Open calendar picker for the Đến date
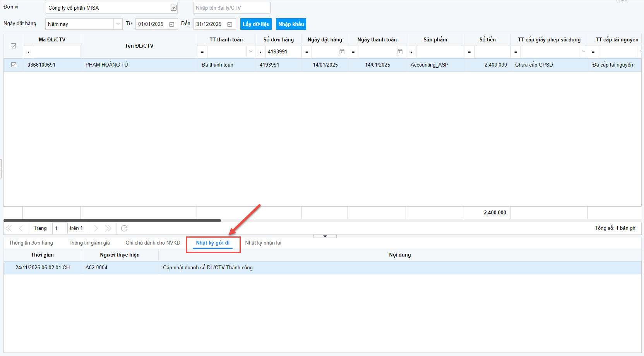This screenshot has height=356, width=644. pos(230,24)
